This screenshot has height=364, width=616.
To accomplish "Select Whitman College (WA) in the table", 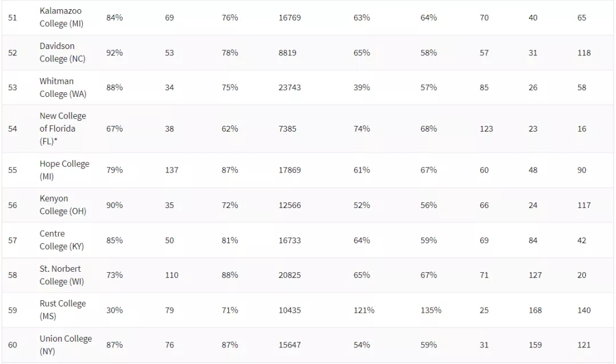I will point(62,87).
